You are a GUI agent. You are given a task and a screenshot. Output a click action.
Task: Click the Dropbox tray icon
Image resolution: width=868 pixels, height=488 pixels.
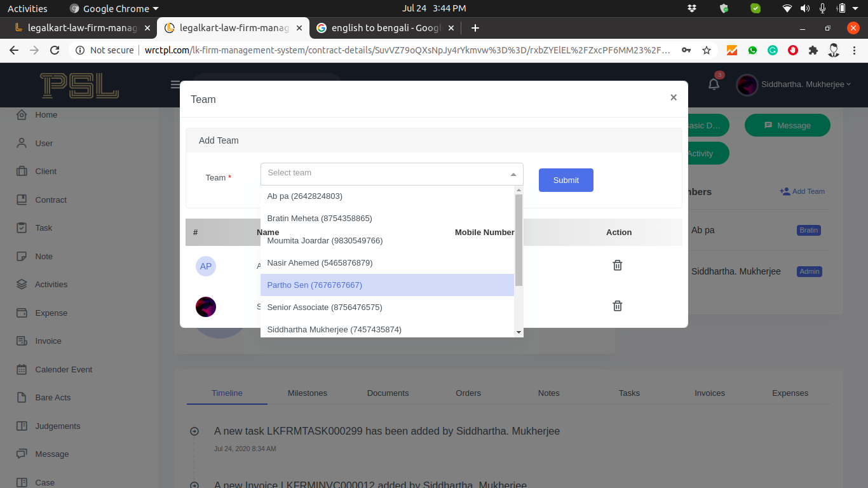(692, 8)
